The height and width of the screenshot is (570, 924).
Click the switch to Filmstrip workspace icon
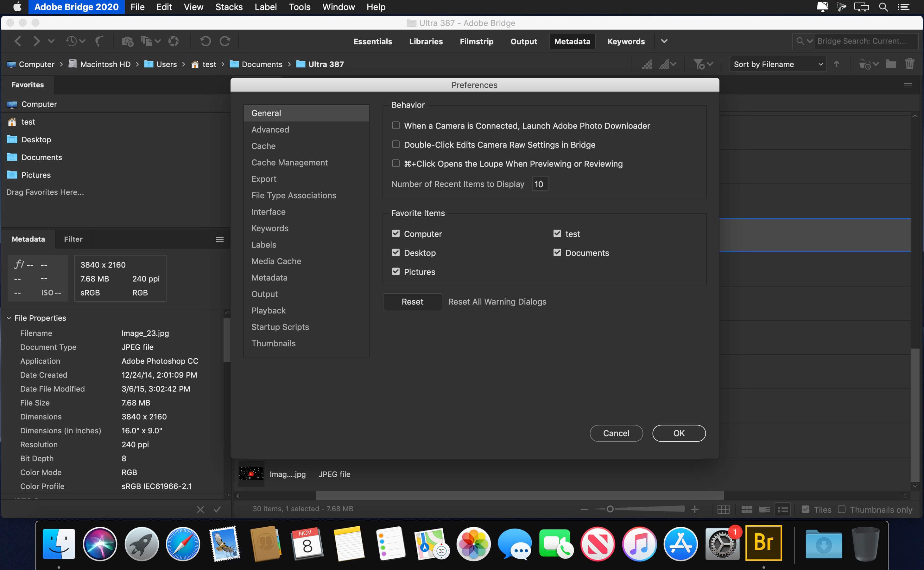click(x=477, y=41)
